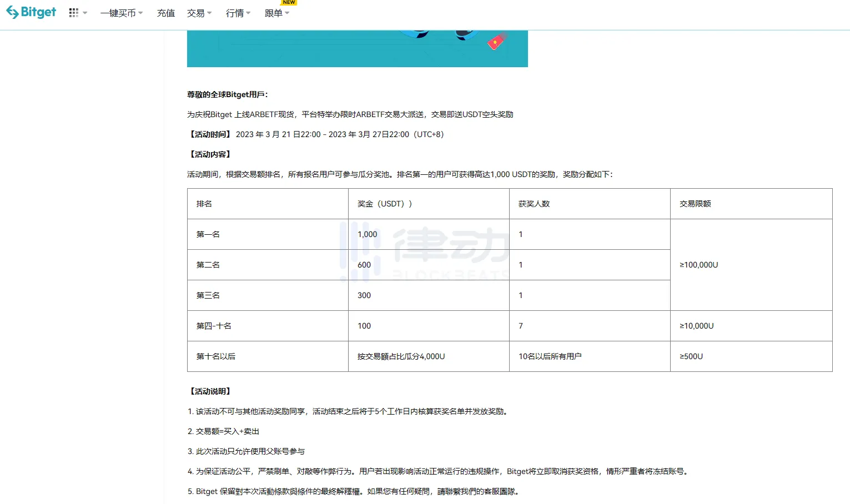
Task: Open the 行情 dropdown
Action: (x=238, y=13)
